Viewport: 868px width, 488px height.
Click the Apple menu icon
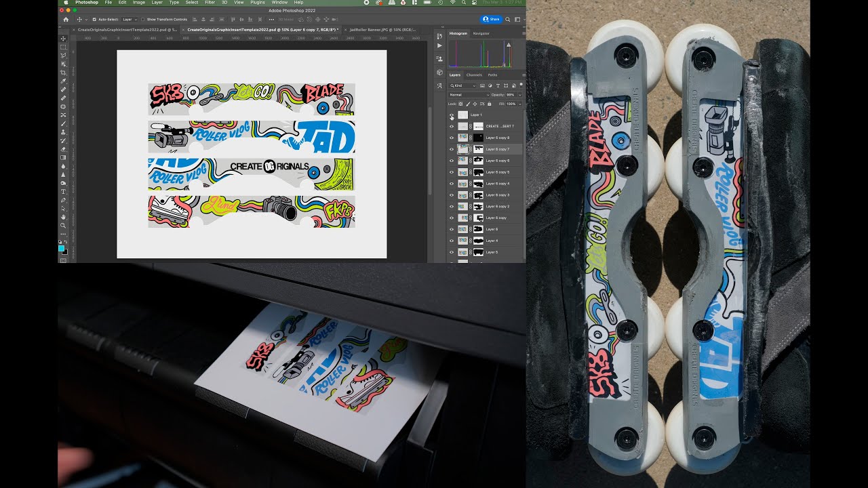66,3
